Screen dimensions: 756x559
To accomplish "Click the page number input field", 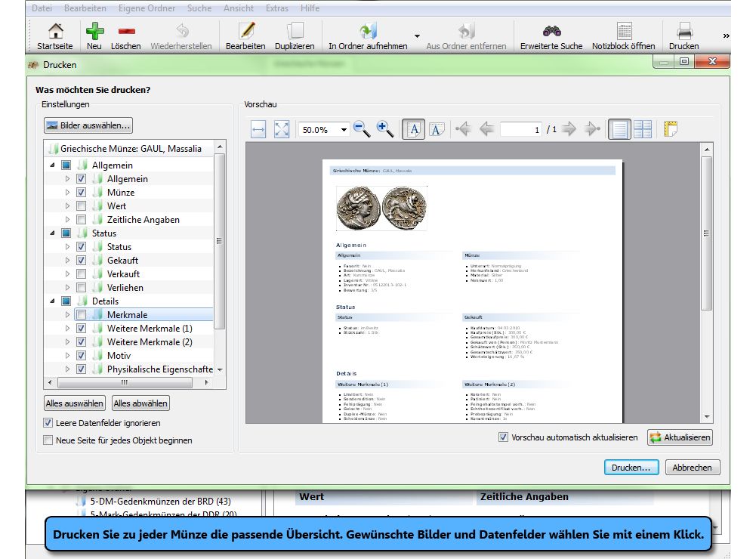I will (x=521, y=130).
